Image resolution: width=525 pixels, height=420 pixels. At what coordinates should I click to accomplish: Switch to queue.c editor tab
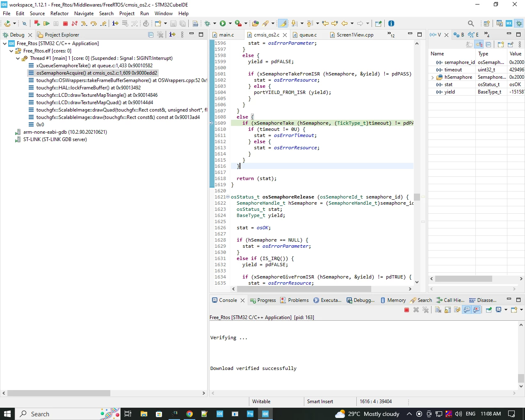[x=308, y=35]
